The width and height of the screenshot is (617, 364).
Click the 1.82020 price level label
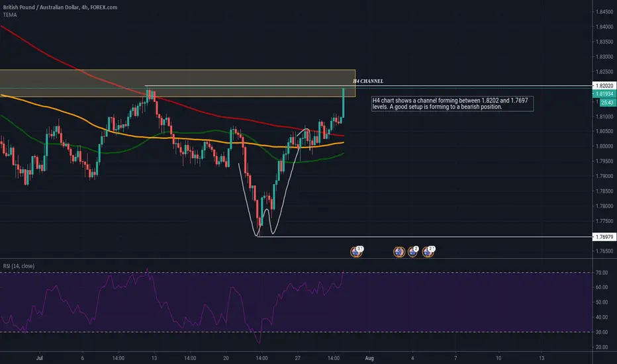(604, 86)
